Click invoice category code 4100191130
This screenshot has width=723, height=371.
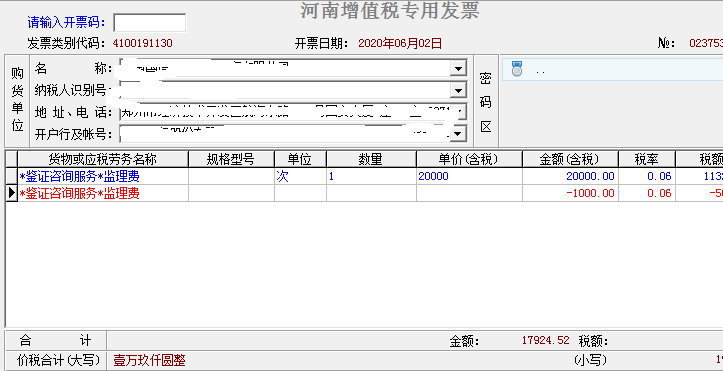(x=142, y=43)
